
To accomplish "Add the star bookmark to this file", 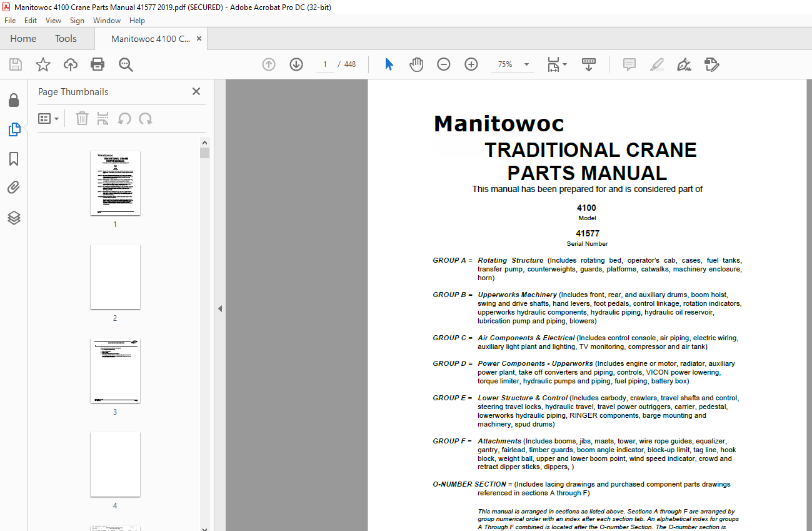I will (43, 64).
